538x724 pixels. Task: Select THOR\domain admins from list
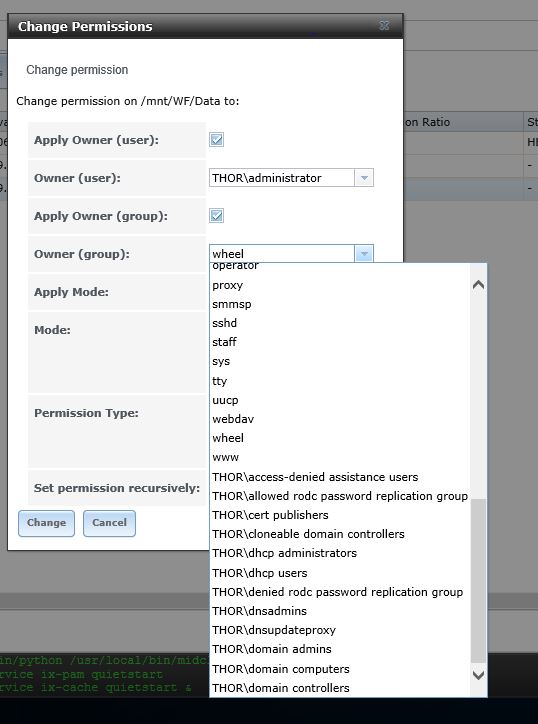tap(339, 649)
